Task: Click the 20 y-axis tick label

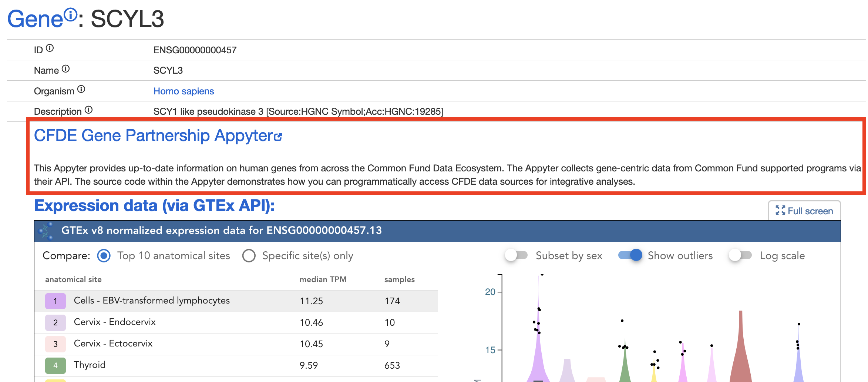Action: click(490, 292)
